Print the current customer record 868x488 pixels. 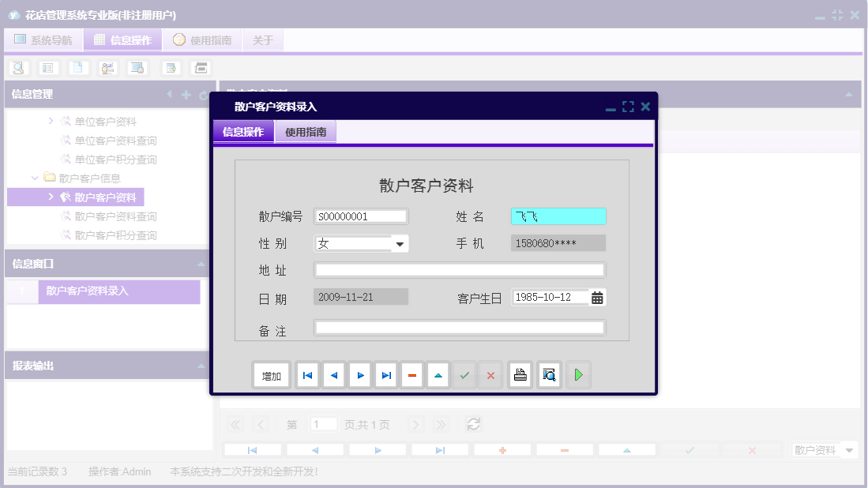pos(520,375)
